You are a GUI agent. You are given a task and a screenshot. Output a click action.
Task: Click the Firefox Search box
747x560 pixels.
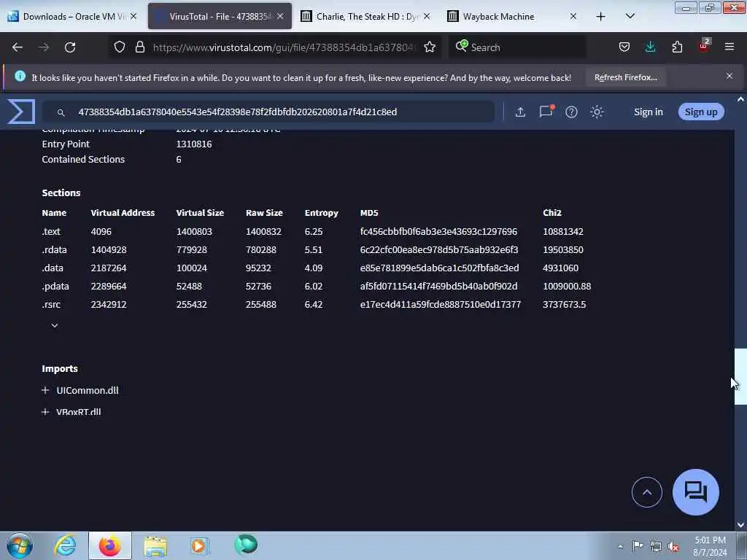[x=517, y=47]
